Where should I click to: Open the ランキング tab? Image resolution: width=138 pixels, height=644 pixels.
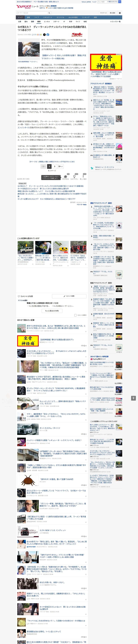86,17
